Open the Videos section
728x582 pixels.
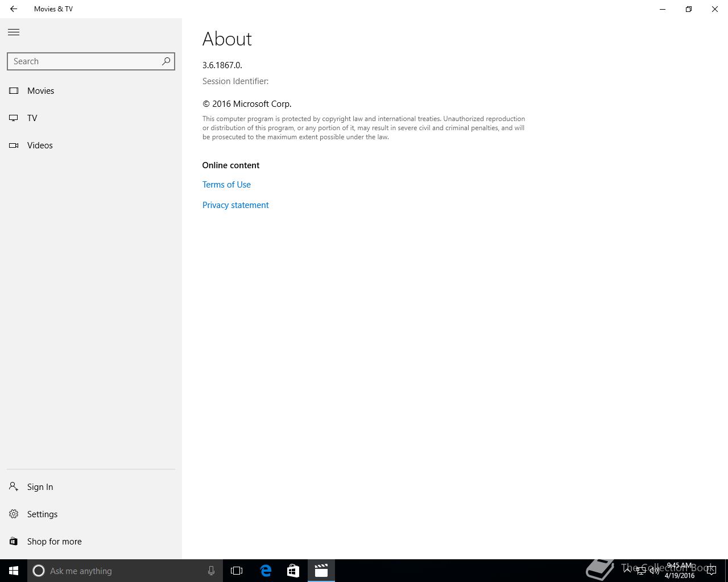click(91, 145)
